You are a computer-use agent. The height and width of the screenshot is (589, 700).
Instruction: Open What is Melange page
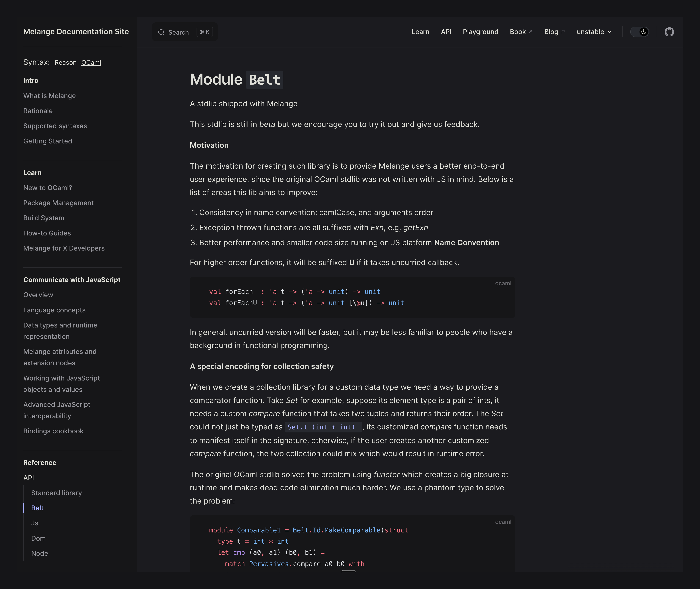(x=49, y=96)
